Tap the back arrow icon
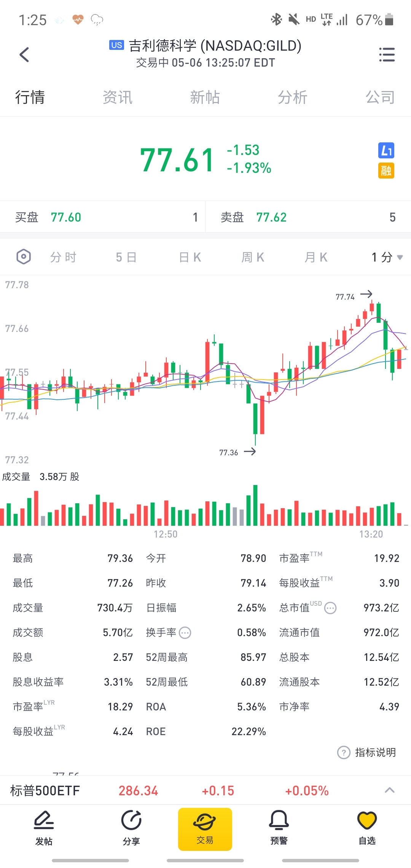The width and height of the screenshot is (411, 868). 24,54
